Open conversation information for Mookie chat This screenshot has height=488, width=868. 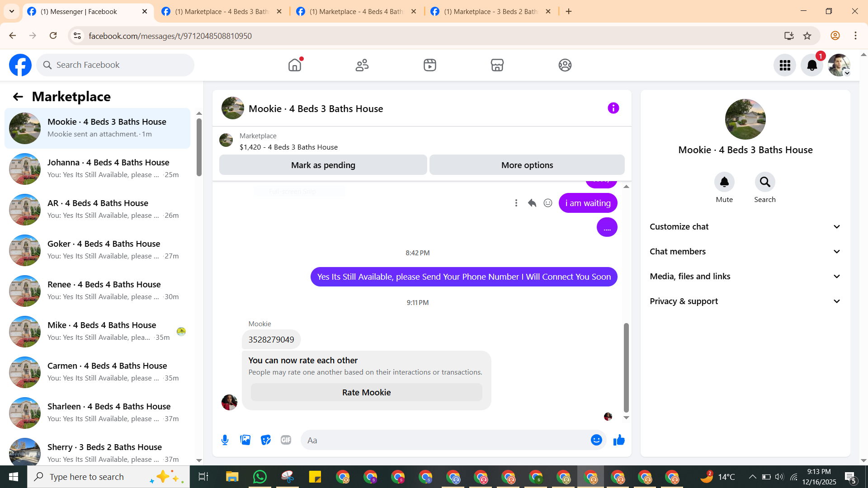613,108
